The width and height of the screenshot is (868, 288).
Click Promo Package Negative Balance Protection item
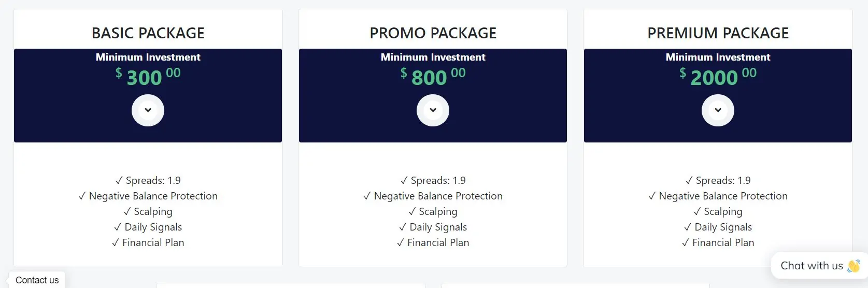click(x=433, y=196)
